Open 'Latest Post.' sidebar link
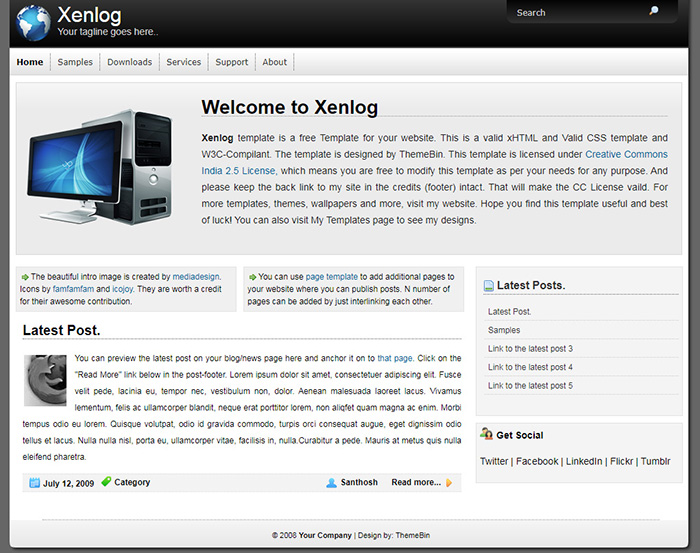700x553 pixels. click(509, 312)
